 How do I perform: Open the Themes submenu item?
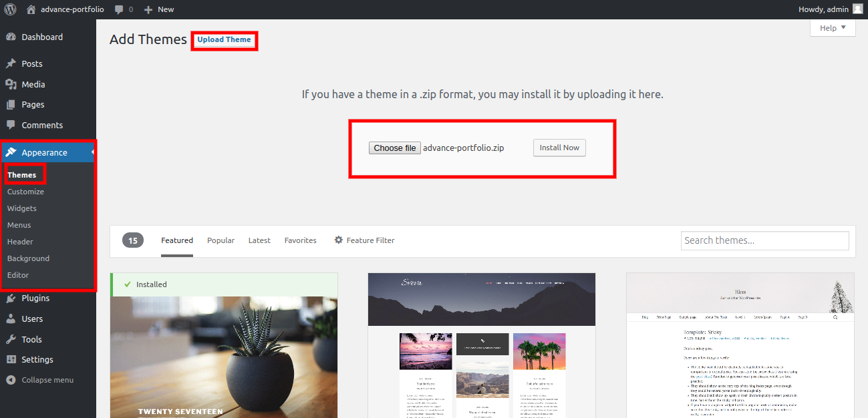pyautogui.click(x=22, y=175)
